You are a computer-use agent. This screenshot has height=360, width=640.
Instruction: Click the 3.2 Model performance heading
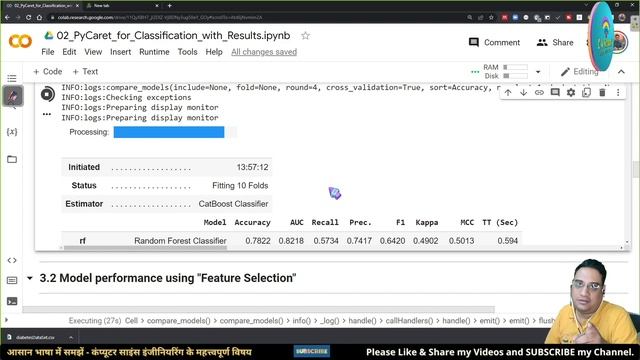coord(168,278)
